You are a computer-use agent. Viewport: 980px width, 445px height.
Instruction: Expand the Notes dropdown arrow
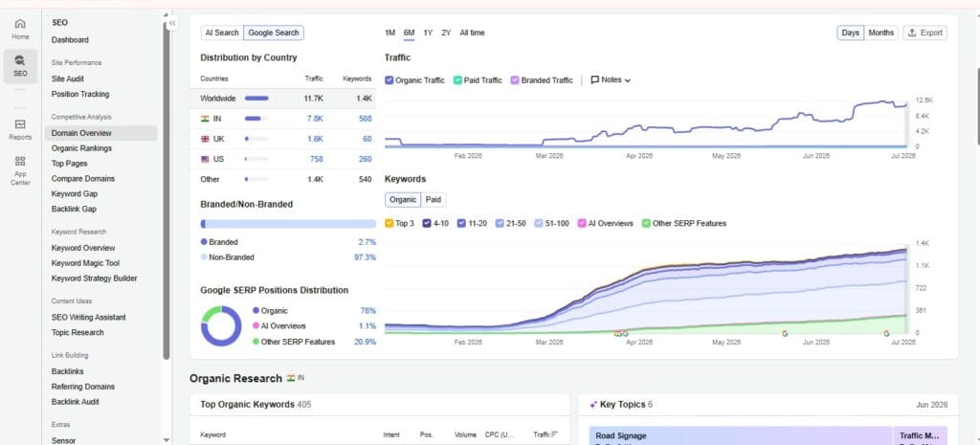(x=628, y=80)
